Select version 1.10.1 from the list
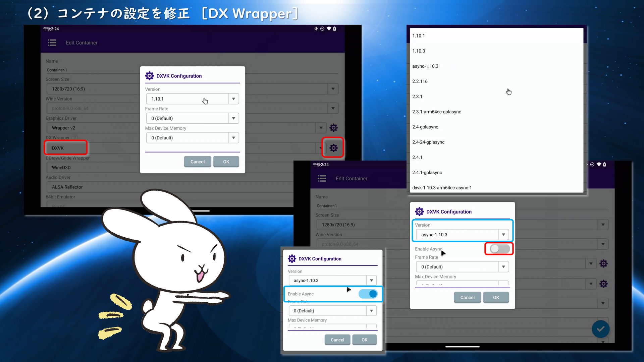 [496, 36]
